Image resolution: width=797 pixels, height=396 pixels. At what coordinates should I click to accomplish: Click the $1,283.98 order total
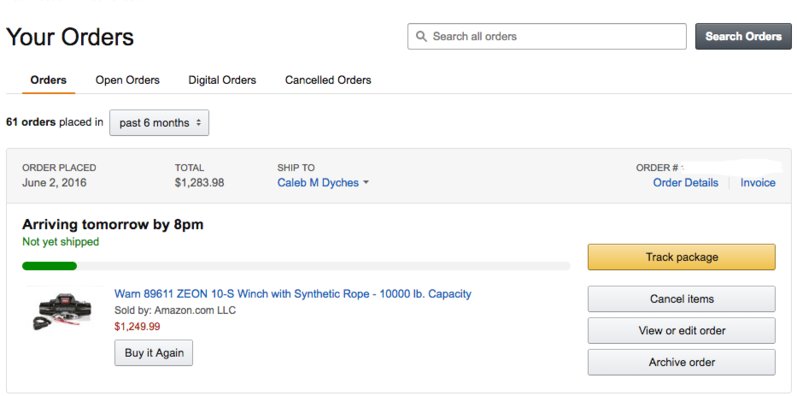click(x=199, y=183)
